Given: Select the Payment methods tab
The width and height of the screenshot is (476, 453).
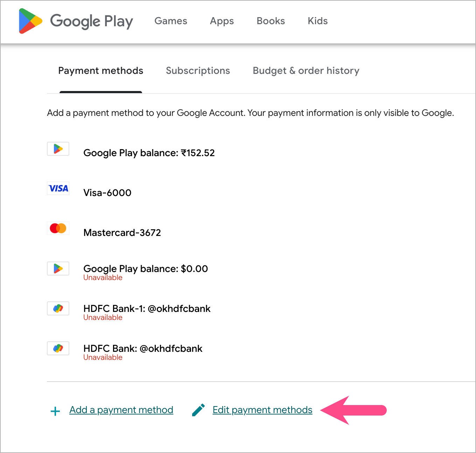Looking at the screenshot, I should pyautogui.click(x=101, y=71).
